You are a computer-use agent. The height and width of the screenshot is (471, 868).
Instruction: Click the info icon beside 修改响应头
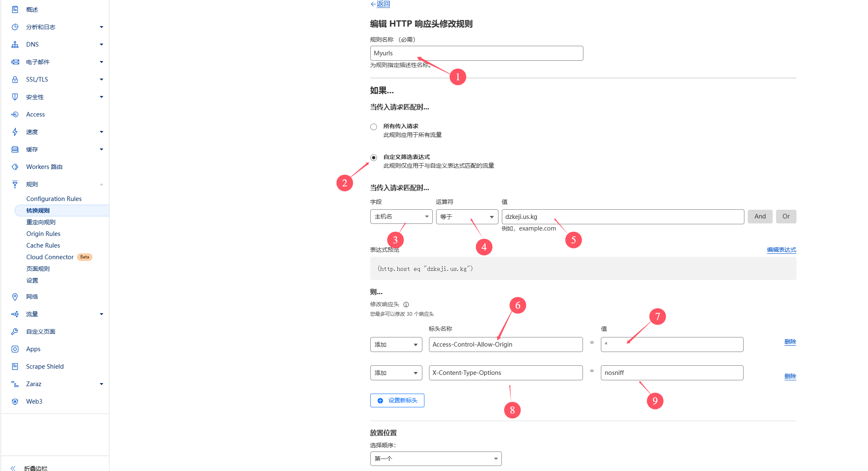406,304
